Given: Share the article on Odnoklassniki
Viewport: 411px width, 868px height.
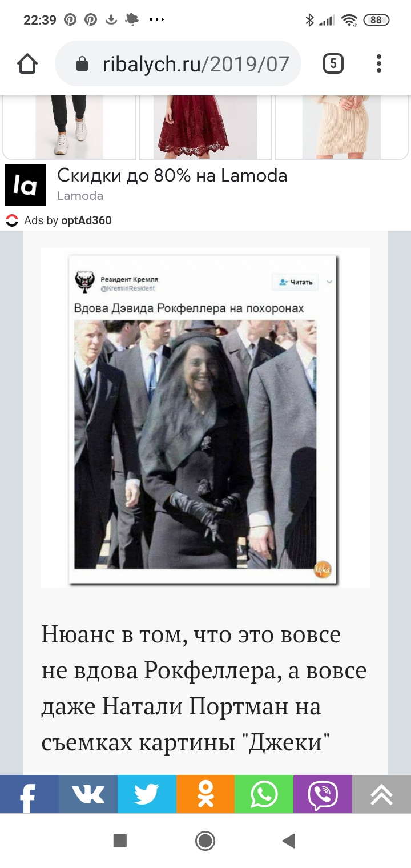Looking at the screenshot, I should 205,794.
